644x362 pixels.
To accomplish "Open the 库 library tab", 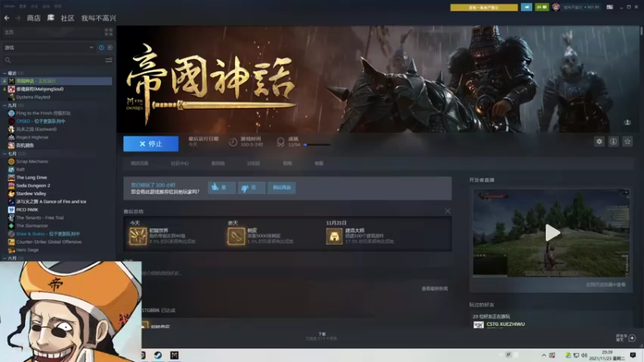I will tap(51, 18).
